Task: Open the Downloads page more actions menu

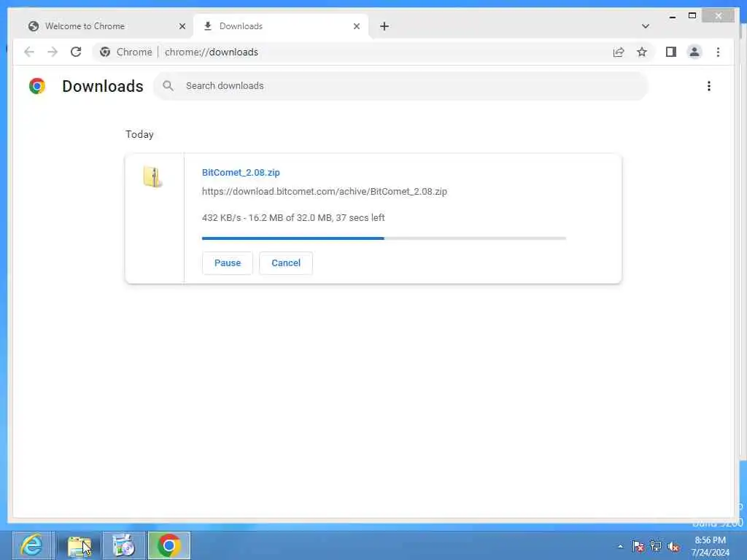Action: pyautogui.click(x=709, y=86)
